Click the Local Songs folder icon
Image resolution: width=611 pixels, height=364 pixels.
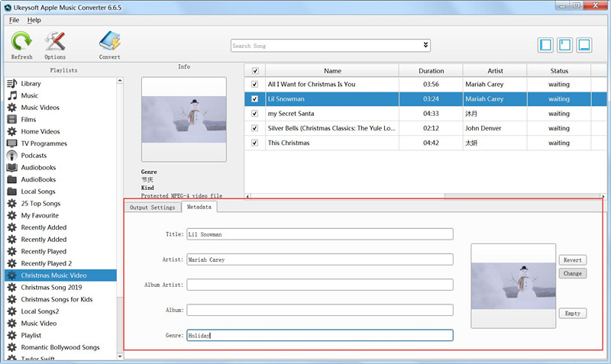tap(12, 191)
